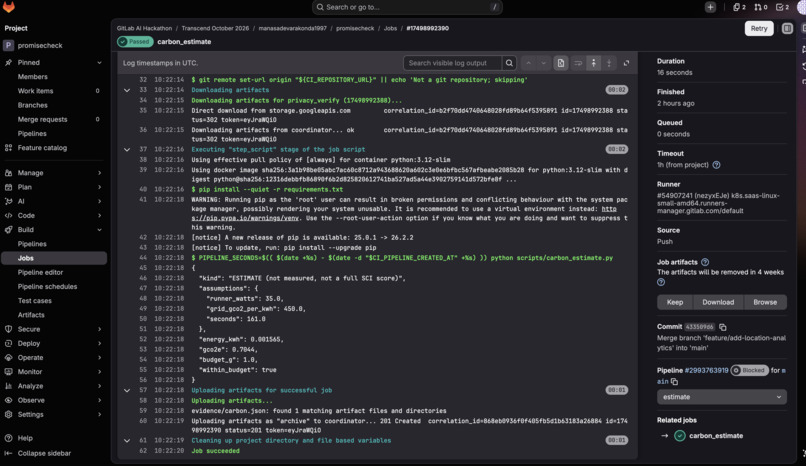This screenshot has height=466, width=806.
Task: Click the promisecheck project avatar P
Action: point(8,46)
